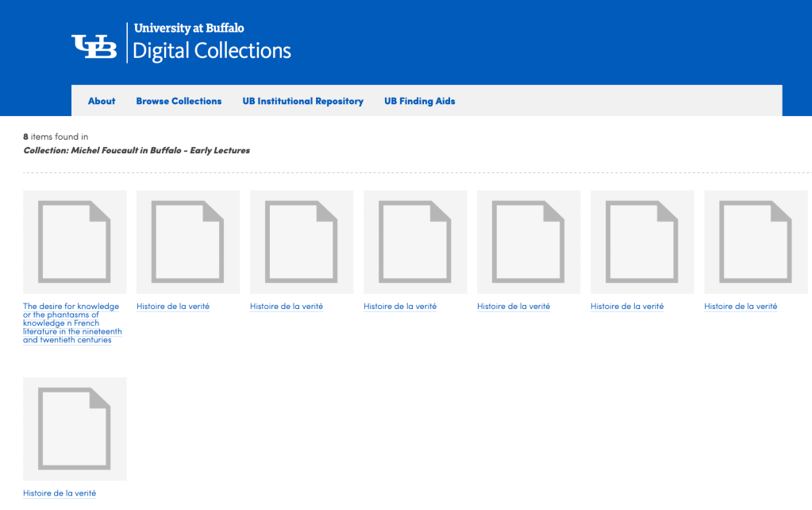
Task: Open the document thumbnail in the second row
Action: [x=75, y=428]
